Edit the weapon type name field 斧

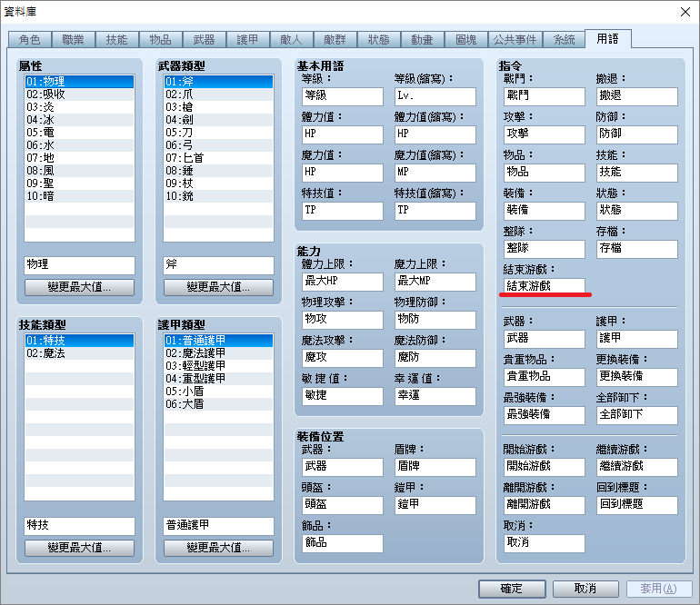(219, 265)
